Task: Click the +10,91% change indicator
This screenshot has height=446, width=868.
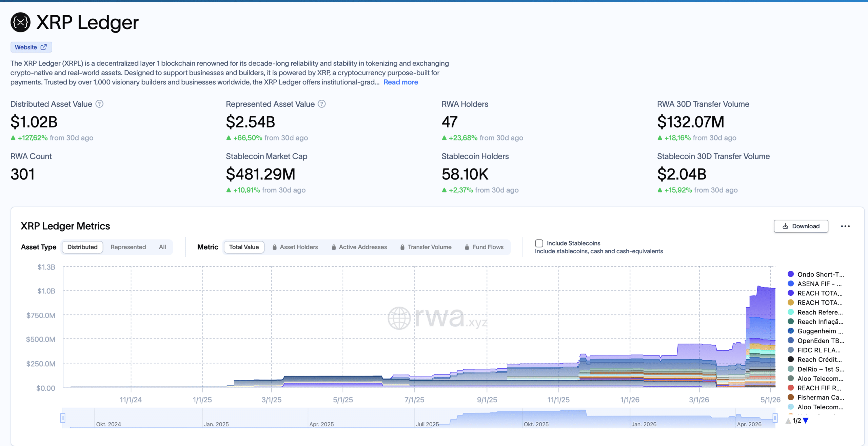Action: click(x=243, y=190)
